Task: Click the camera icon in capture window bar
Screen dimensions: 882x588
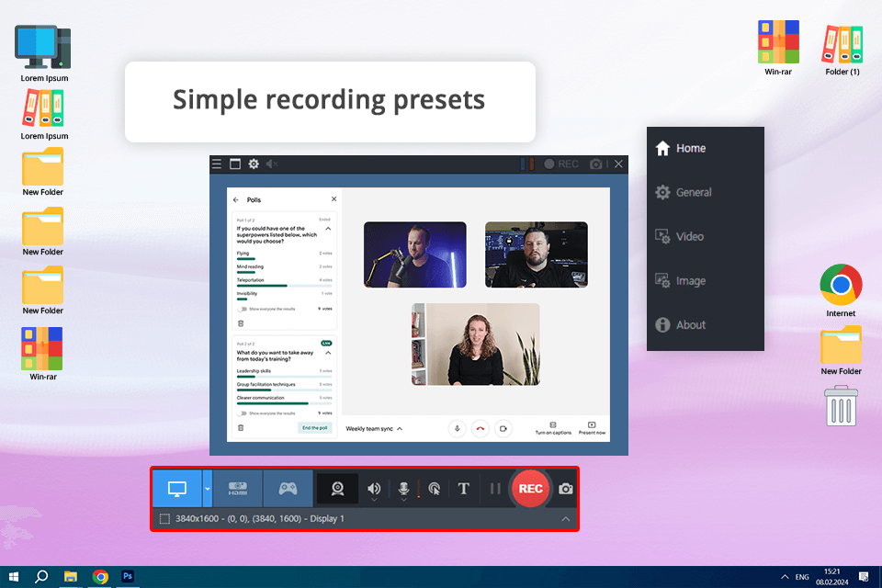Action: [595, 164]
